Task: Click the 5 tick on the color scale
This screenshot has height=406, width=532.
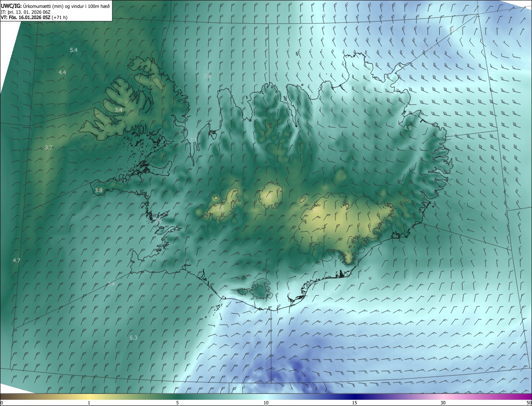Action: click(x=177, y=403)
